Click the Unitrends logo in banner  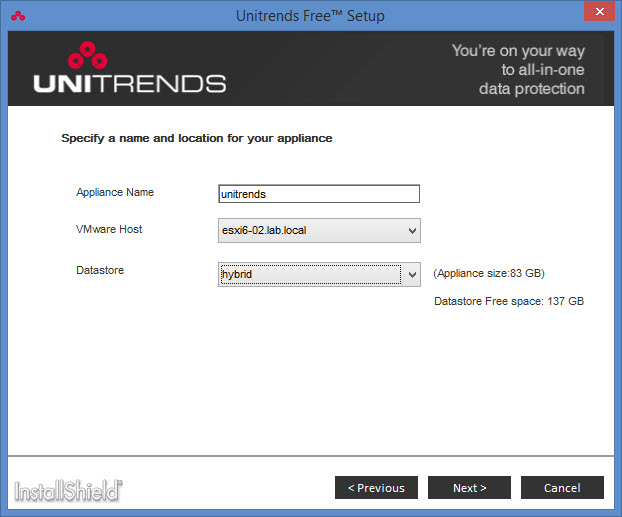[130, 67]
